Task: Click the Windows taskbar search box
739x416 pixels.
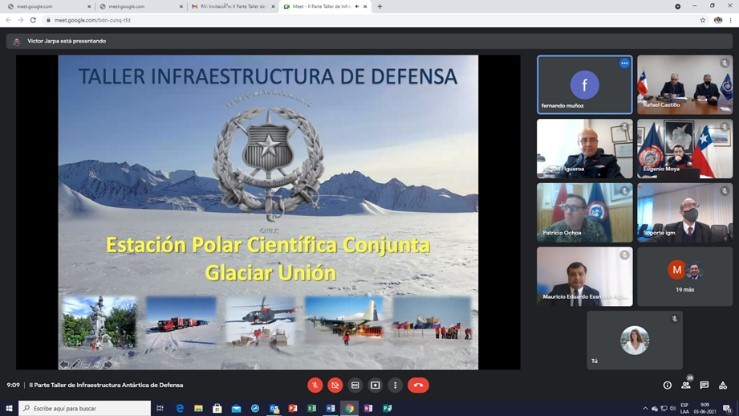Action: tap(85, 408)
